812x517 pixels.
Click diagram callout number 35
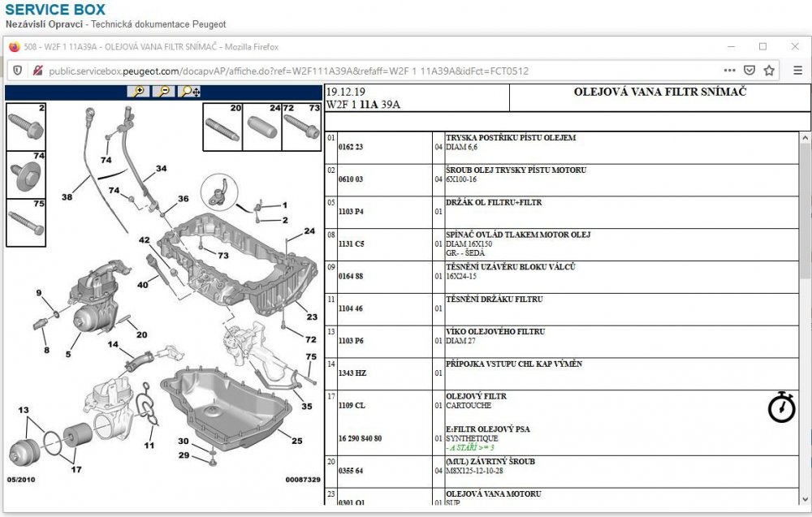[x=307, y=407]
